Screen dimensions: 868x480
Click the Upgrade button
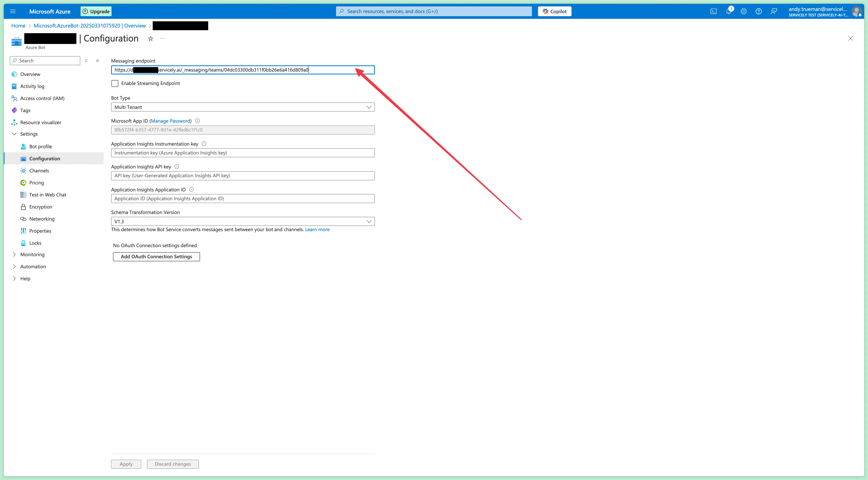[96, 11]
